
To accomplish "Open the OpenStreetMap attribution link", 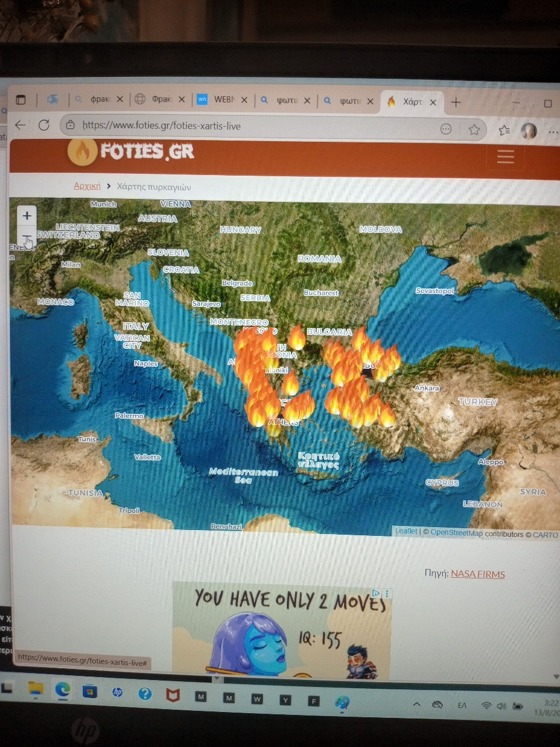I will pyautogui.click(x=457, y=532).
